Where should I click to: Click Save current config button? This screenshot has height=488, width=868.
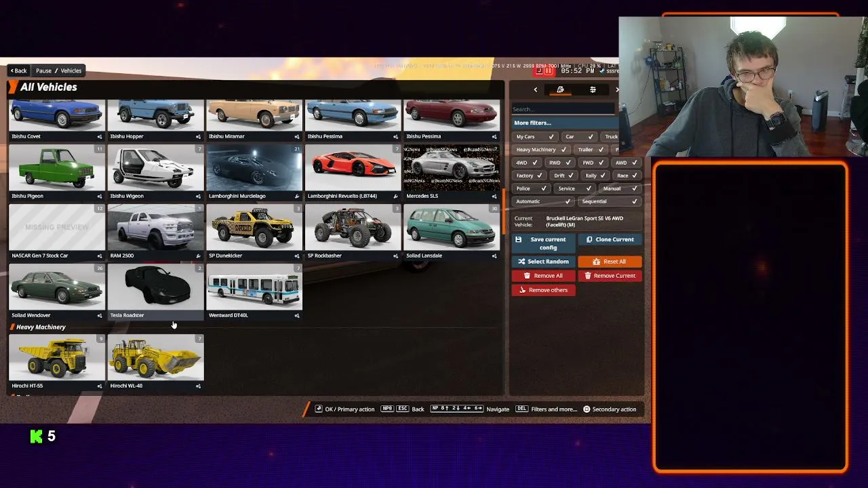pos(543,243)
